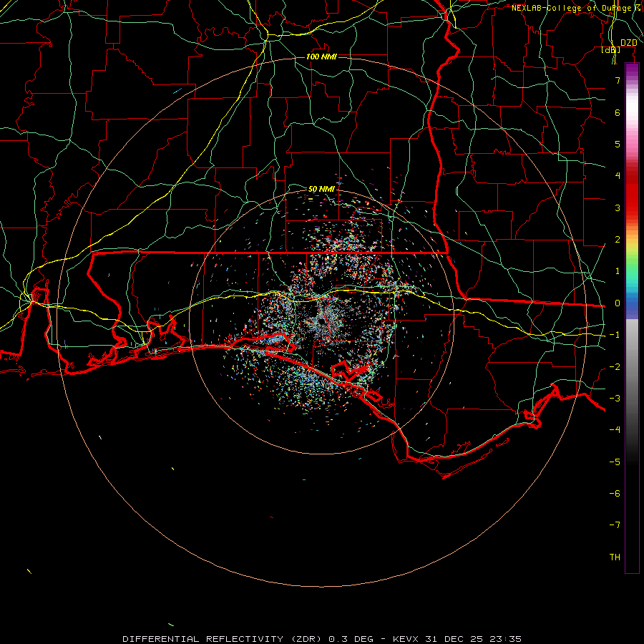
Task: Click the [dB] unit label above the scale
Action: (x=611, y=49)
